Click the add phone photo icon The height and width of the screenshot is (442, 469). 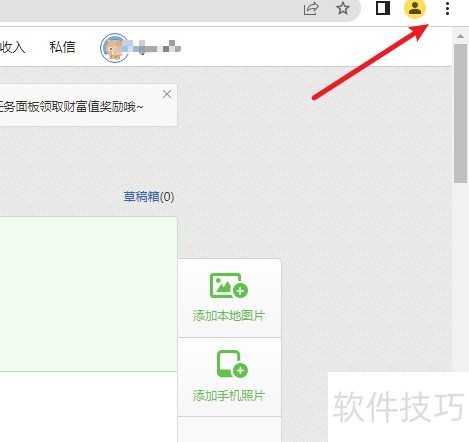[232, 364]
